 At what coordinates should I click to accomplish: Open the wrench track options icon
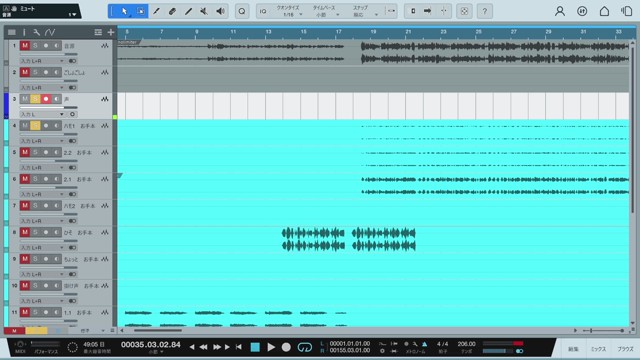pyautogui.click(x=36, y=32)
